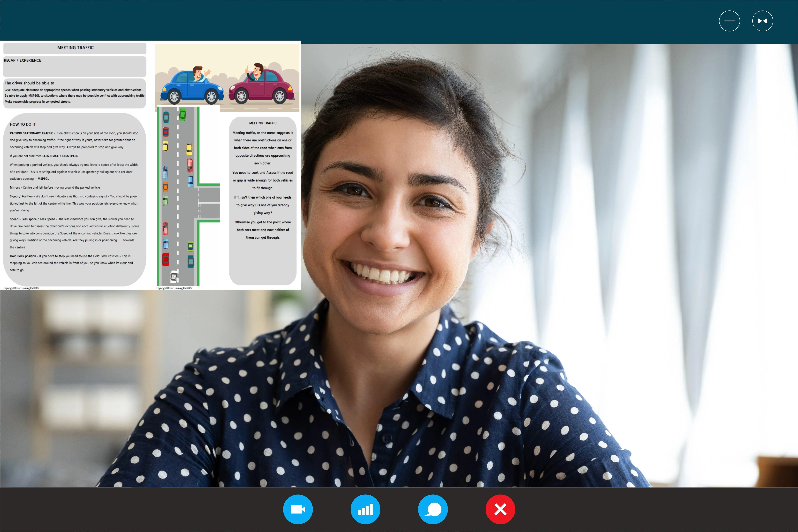Select the HOW TO DO IT panel
This screenshot has height=532, width=798.
coord(75,200)
